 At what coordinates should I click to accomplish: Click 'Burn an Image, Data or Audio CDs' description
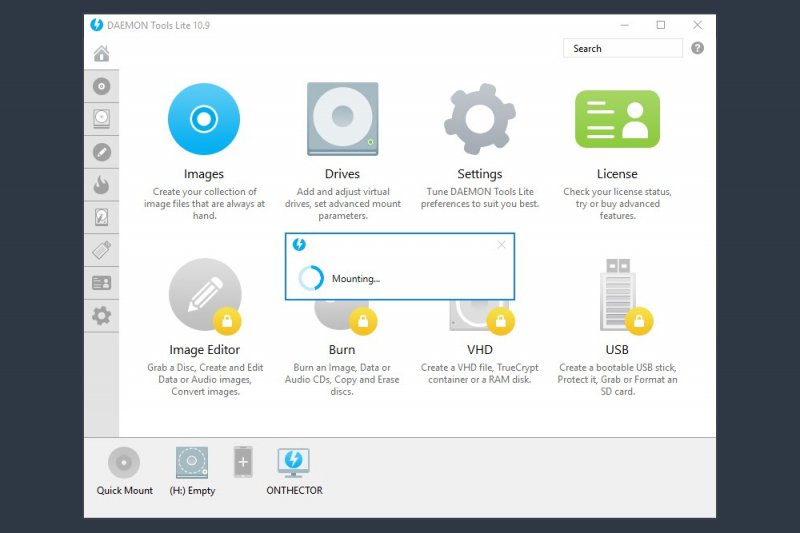(x=342, y=379)
